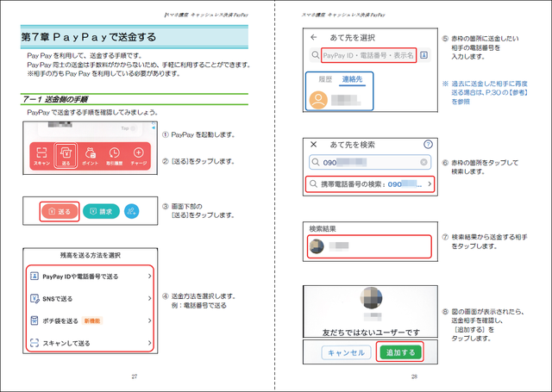
Task: Click 携帯電話番号の検索 suggestion row
Action: coord(370,184)
